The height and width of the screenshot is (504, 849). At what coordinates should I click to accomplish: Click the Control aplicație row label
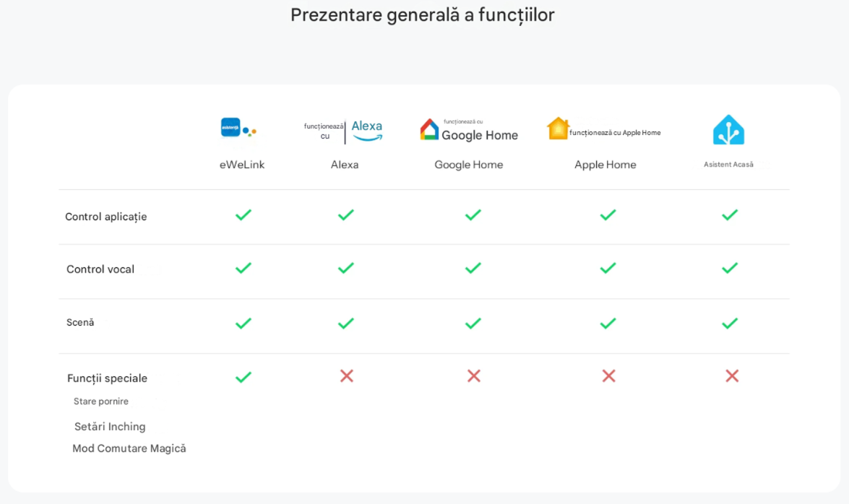click(x=106, y=217)
